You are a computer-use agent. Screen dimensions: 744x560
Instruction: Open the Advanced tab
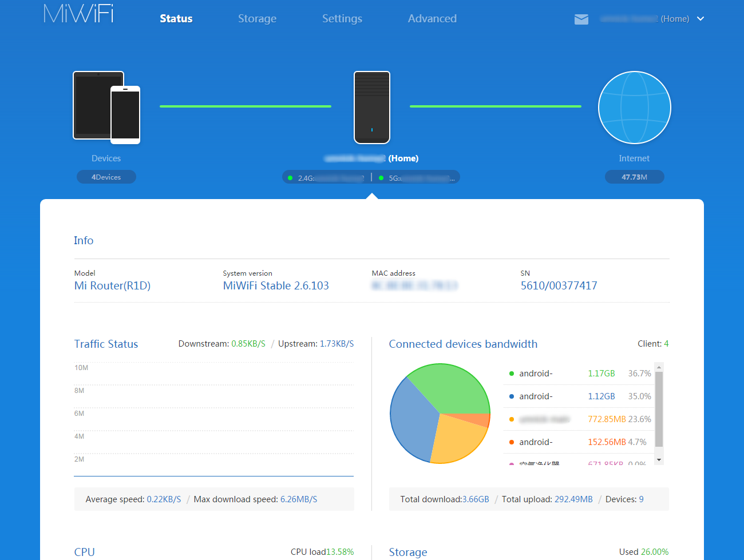[432, 18]
